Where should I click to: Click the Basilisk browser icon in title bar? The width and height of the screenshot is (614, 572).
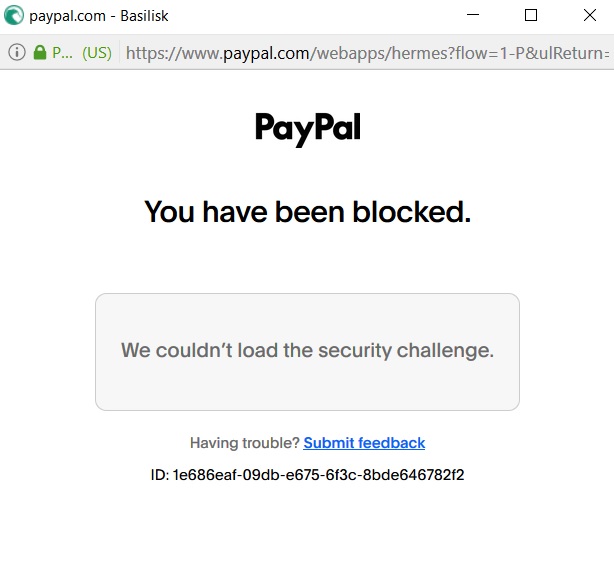(14, 15)
